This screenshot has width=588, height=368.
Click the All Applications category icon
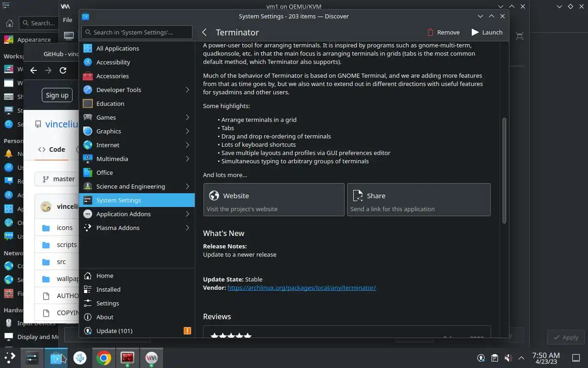point(88,48)
